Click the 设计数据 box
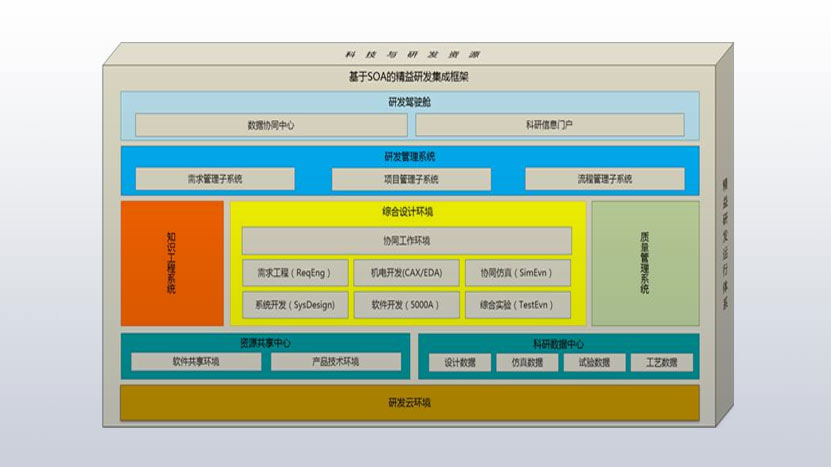 [x=461, y=362]
